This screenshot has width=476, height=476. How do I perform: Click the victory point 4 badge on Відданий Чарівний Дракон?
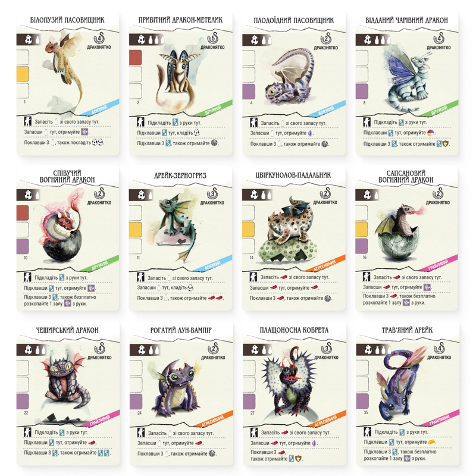point(439,38)
